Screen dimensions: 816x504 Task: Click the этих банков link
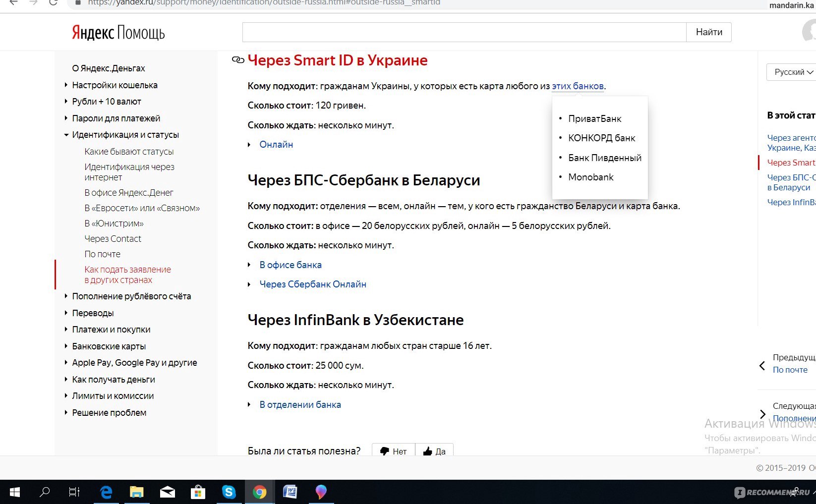[578, 86]
